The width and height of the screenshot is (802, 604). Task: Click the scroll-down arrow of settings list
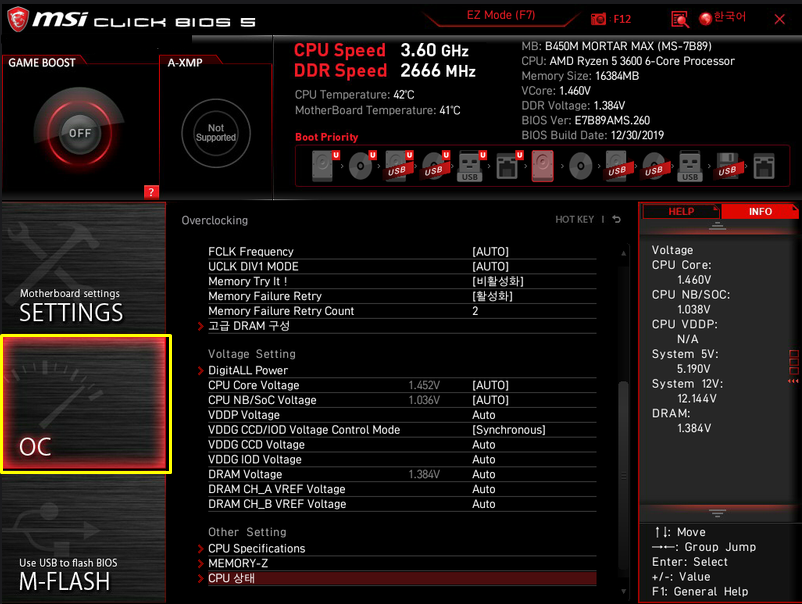pos(623,591)
